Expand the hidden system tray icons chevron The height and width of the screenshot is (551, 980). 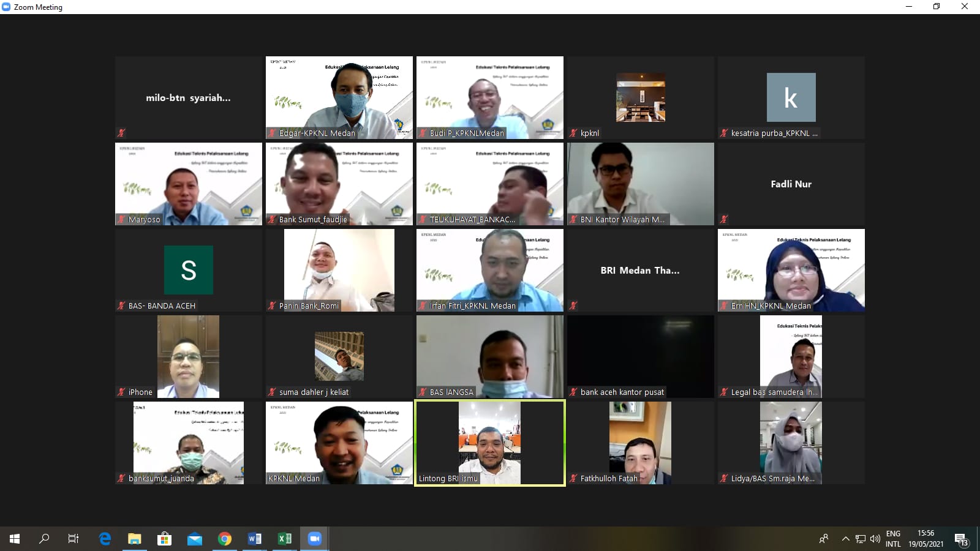click(845, 539)
